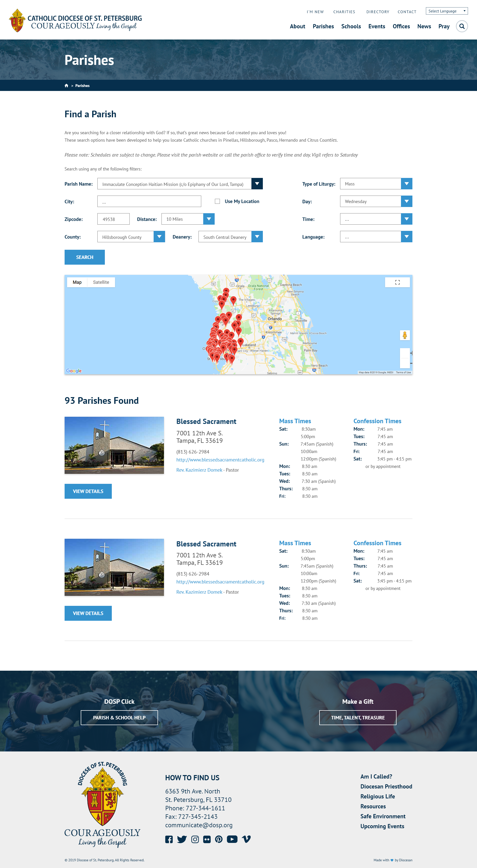
Task: Toggle fullscreen view on the map
Action: (397, 282)
